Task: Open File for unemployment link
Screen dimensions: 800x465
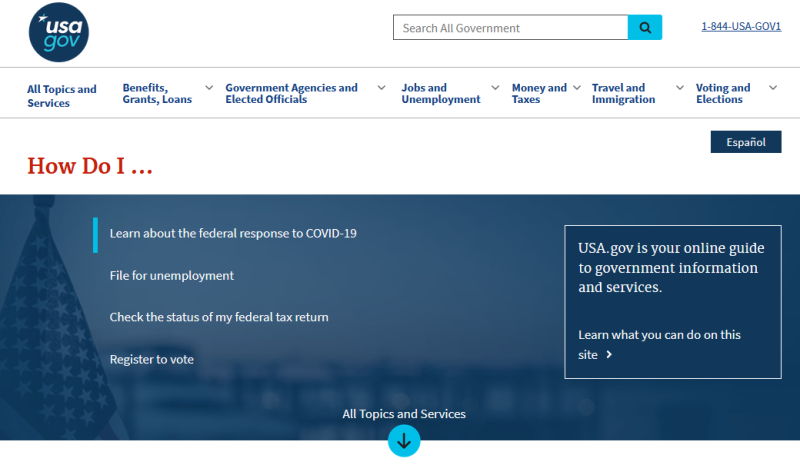Action: pyautogui.click(x=171, y=276)
